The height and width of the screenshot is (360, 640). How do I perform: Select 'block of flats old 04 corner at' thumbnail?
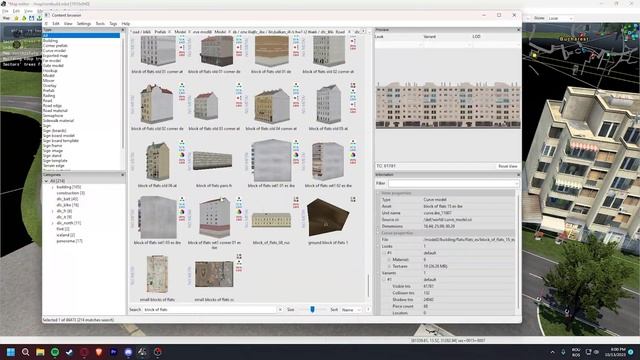(x=271, y=105)
